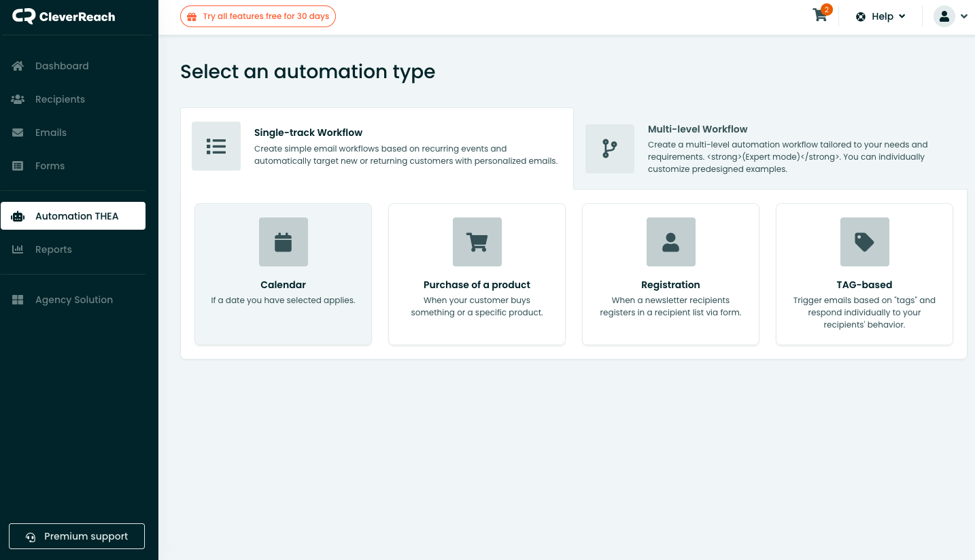Click 'When your customer buys something' description
This screenshot has height=560, width=975.
[477, 307]
